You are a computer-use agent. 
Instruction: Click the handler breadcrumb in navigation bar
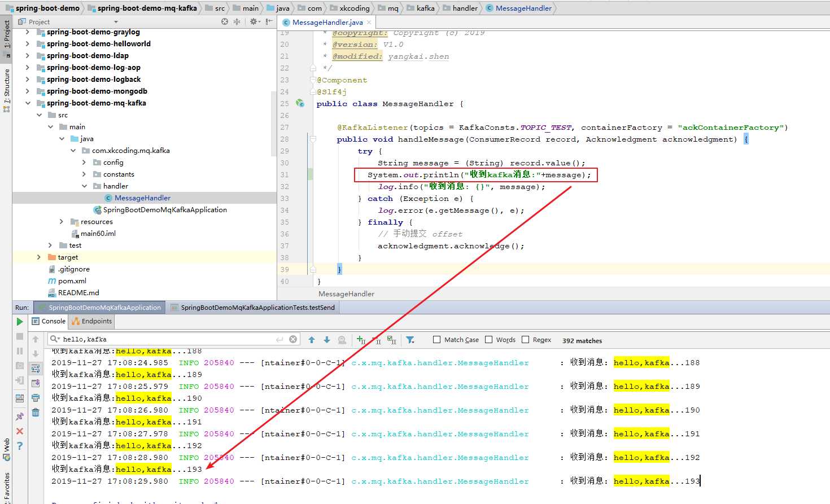click(x=460, y=8)
